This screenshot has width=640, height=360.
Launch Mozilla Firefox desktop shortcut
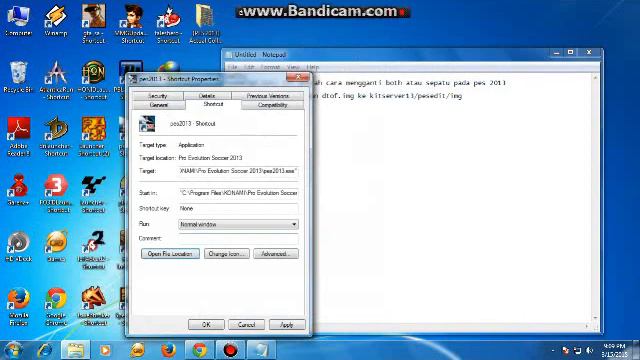pos(19,306)
